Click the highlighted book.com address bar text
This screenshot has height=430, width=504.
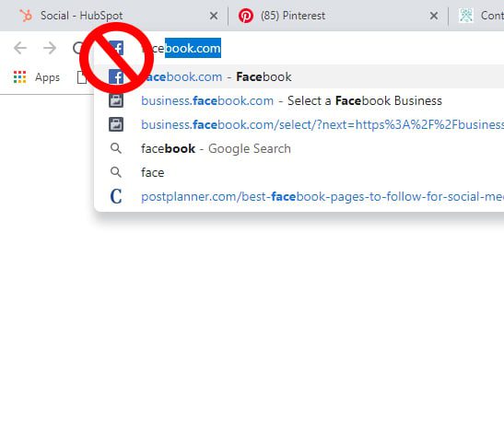(193, 48)
